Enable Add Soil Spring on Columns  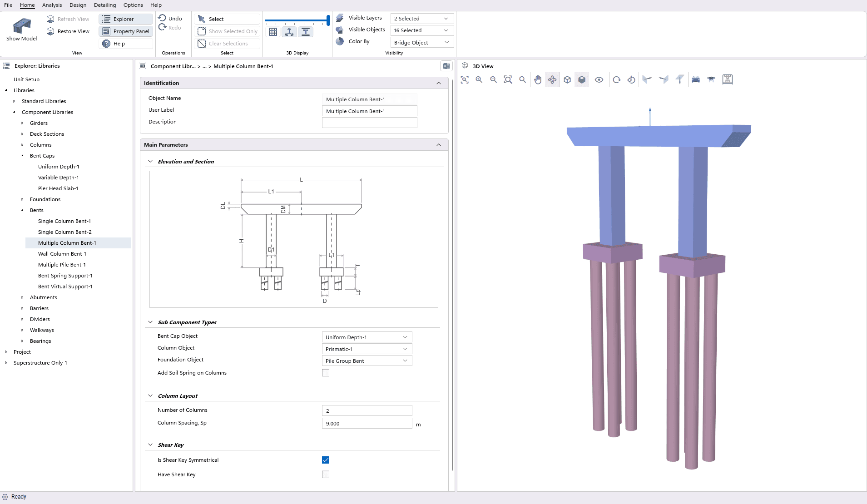(x=326, y=373)
